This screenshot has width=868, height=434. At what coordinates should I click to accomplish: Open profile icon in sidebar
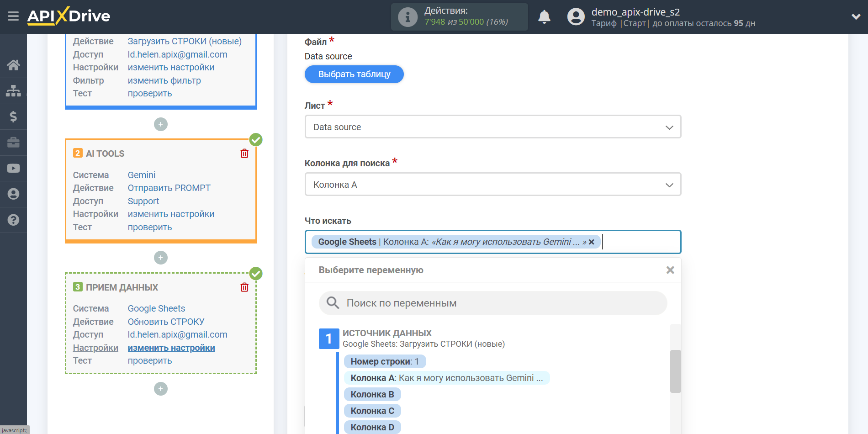click(13, 194)
